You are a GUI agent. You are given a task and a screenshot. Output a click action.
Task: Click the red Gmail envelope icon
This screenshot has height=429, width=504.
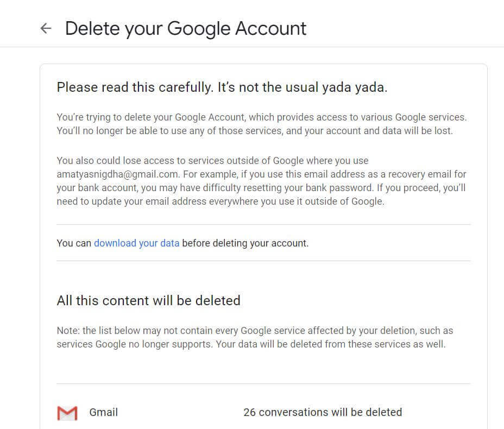click(x=67, y=413)
